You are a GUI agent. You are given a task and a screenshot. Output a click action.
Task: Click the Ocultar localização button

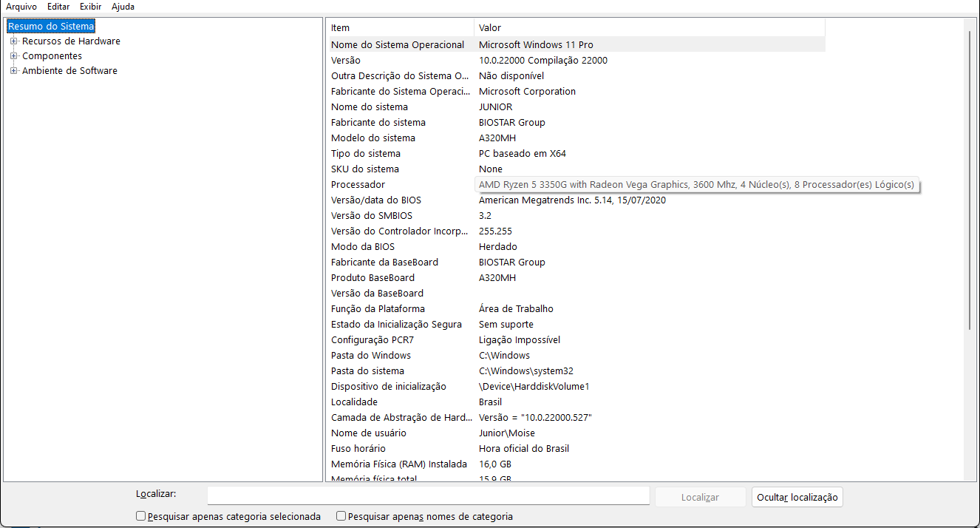[797, 497]
